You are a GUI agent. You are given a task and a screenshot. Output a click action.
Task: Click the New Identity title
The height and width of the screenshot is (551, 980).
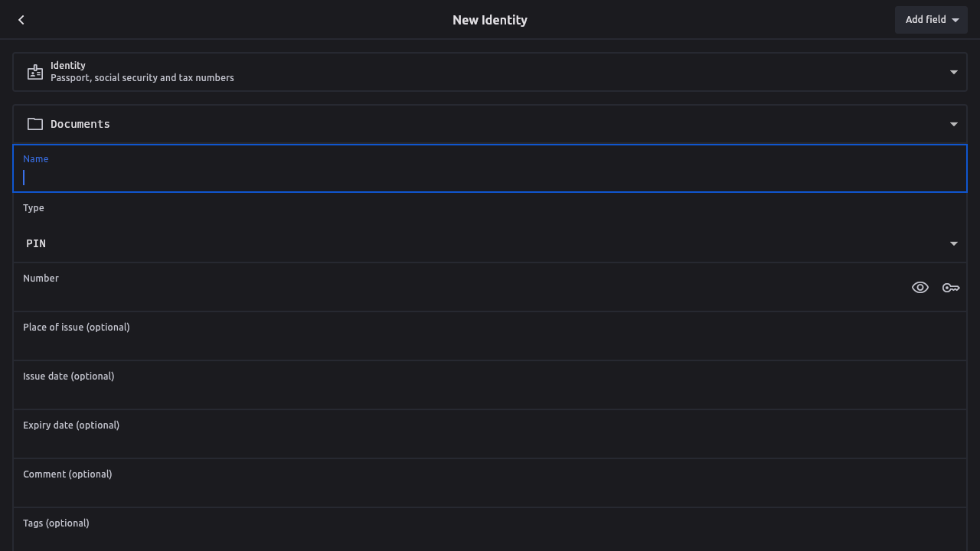point(490,20)
